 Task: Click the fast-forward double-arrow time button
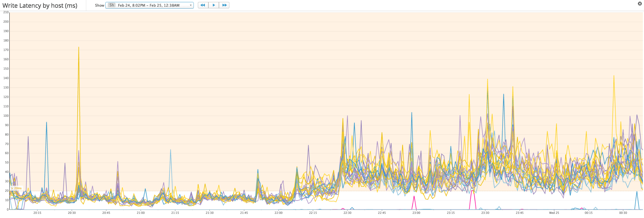(x=224, y=5)
